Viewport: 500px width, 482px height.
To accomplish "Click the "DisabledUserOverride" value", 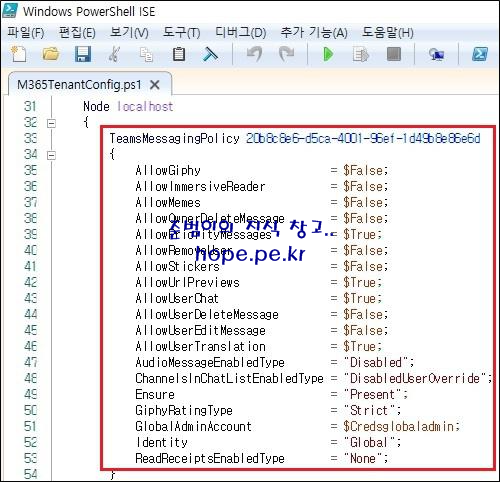I will coord(415,378).
